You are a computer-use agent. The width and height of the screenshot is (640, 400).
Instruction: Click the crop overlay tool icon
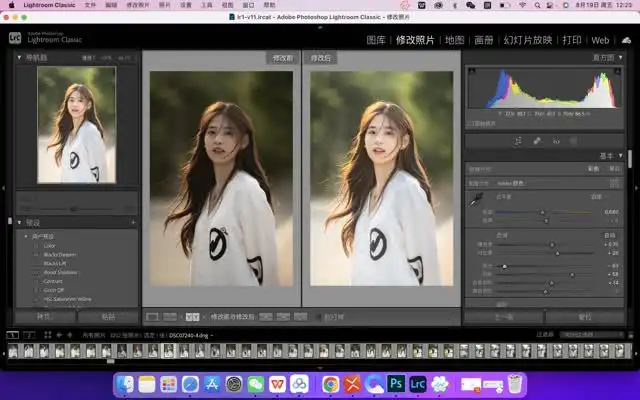tap(519, 141)
